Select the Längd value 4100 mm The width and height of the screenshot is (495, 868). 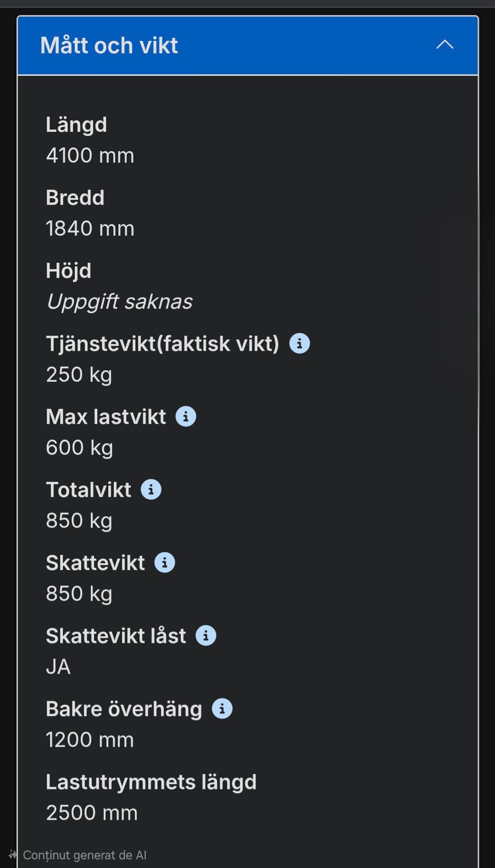[x=90, y=155]
